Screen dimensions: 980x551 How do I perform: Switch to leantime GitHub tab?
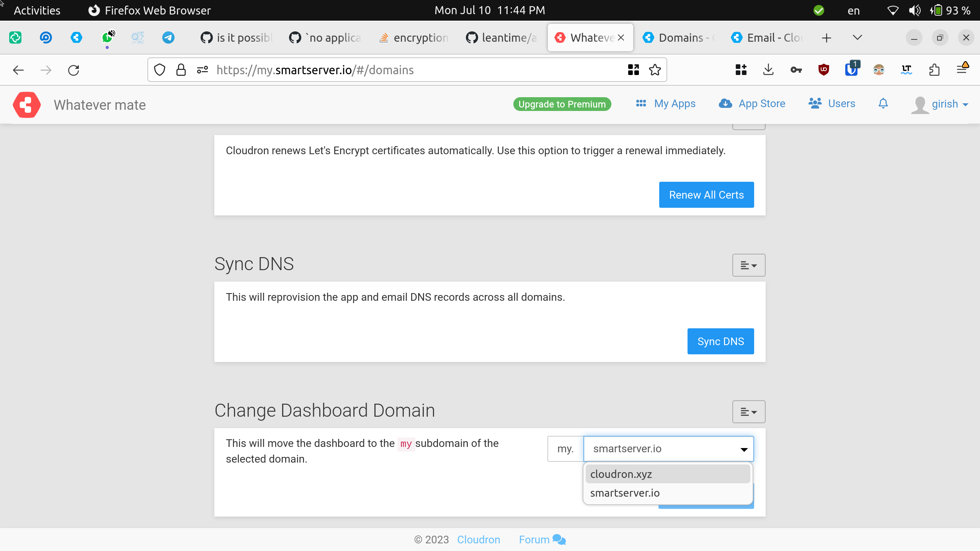tap(502, 37)
